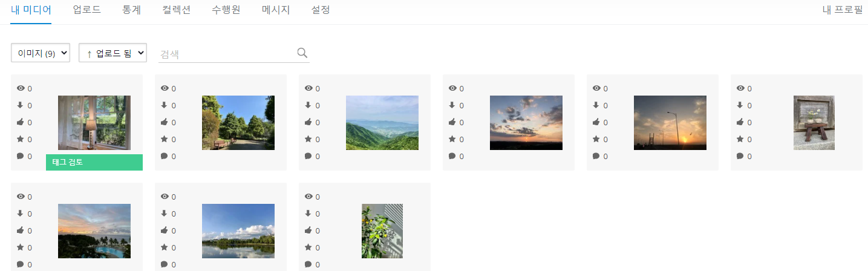Click the search magnifier icon

point(302,53)
